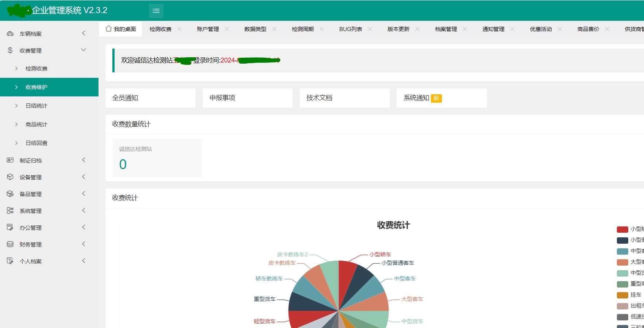The image size is (644, 328).
Task: Click the document icon beside 办公管理
Action: 10,227
